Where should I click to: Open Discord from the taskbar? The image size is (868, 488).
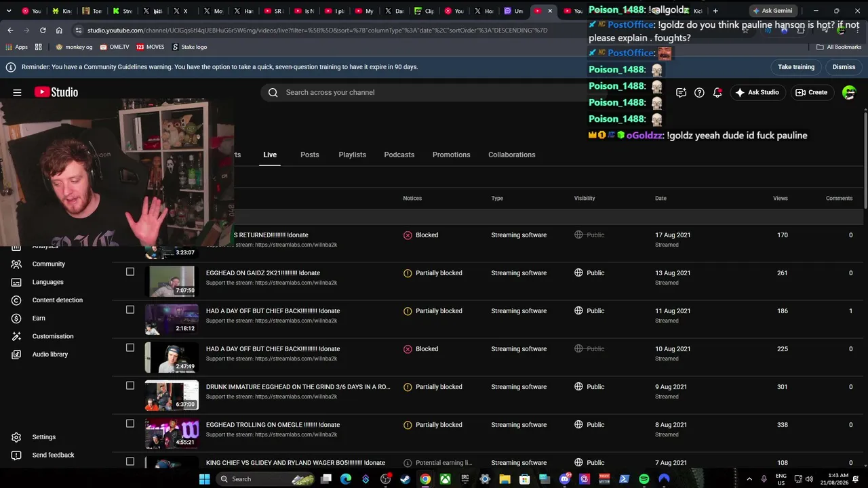[x=565, y=479]
